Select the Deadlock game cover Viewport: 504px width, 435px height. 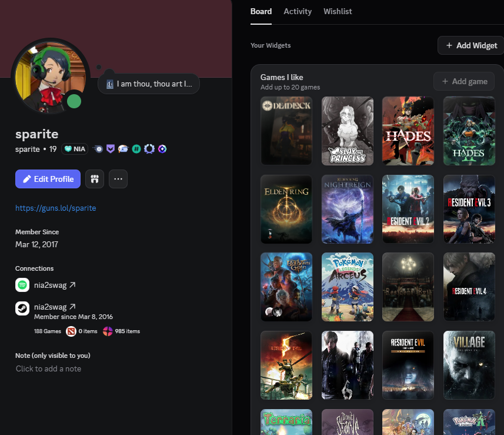tap(286, 131)
